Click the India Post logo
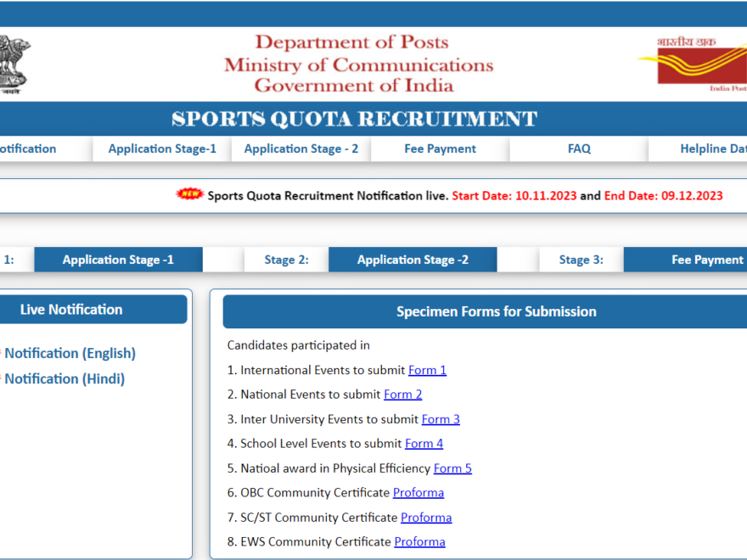Image resolution: width=747 pixels, height=560 pixels. pyautogui.click(x=696, y=64)
